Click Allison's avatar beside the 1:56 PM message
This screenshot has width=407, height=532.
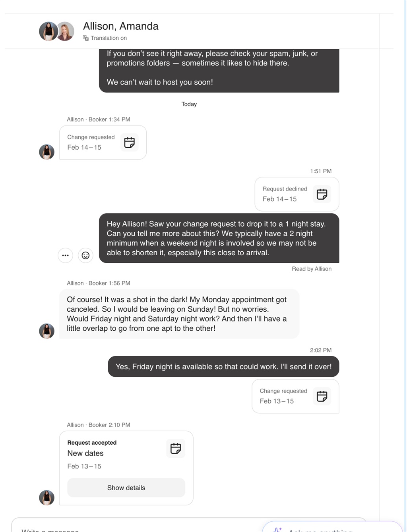[47, 331]
